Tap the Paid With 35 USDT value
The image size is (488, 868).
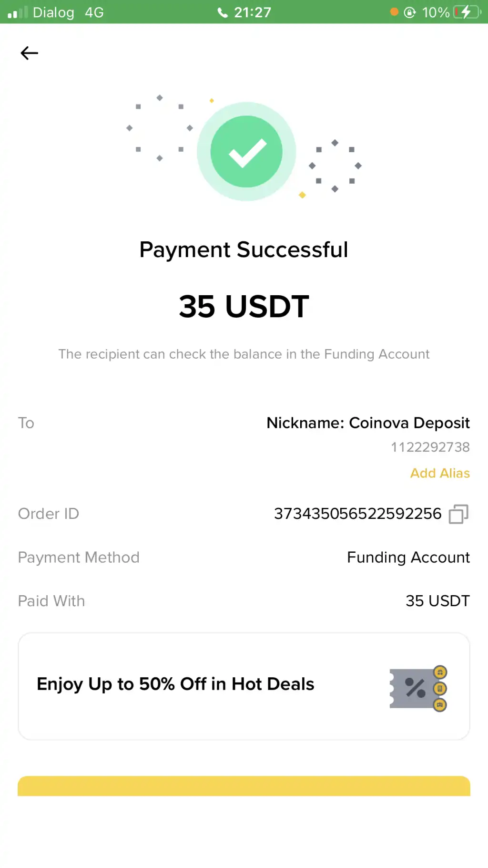(437, 601)
